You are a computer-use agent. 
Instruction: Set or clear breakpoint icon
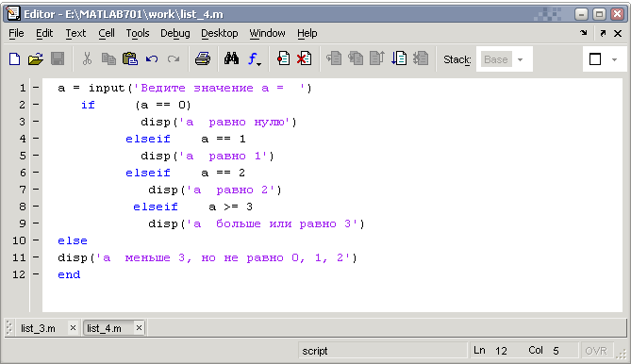tap(283, 59)
